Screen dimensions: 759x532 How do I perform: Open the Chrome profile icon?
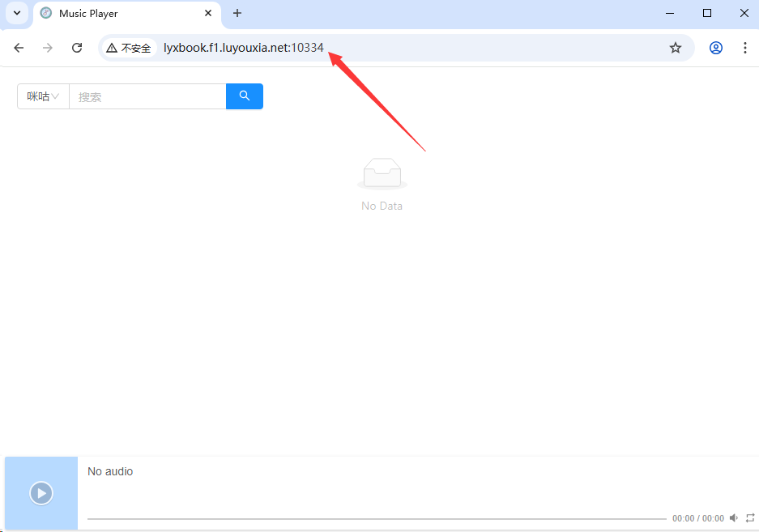pyautogui.click(x=715, y=48)
